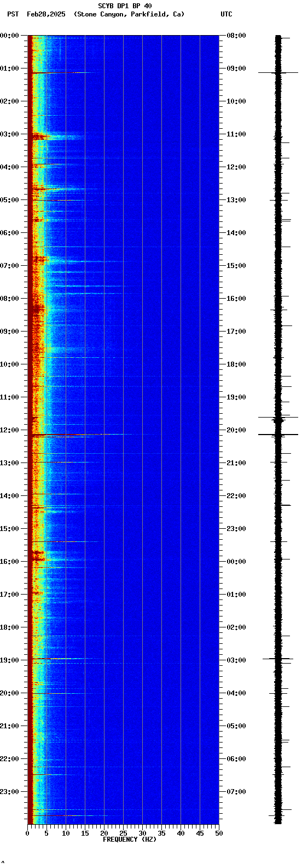Screen dimensions: 302x868
Task: Click the PST time label '03:00'
Action: point(9,134)
